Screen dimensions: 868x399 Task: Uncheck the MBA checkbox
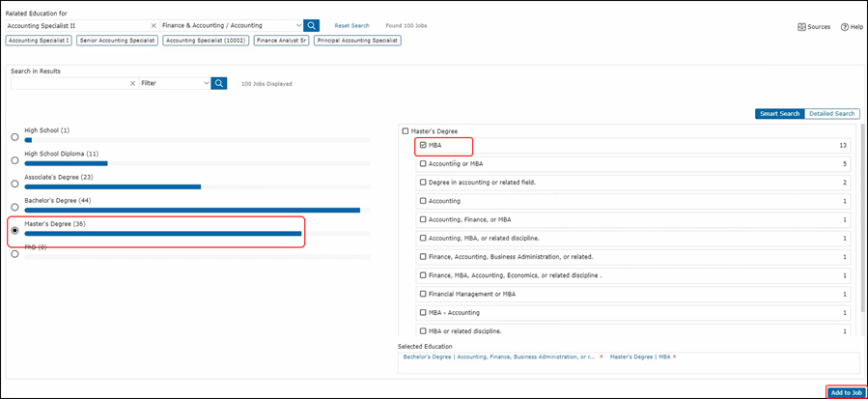click(x=423, y=146)
